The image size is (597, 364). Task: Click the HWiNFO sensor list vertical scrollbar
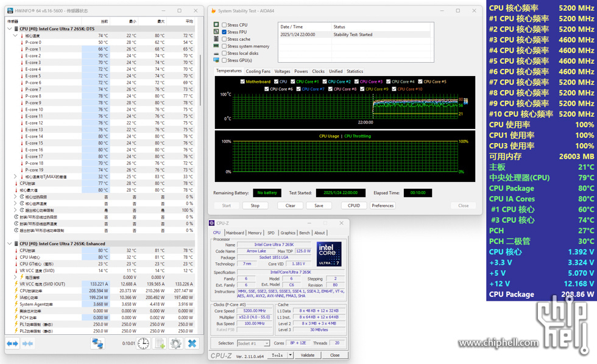click(x=200, y=80)
